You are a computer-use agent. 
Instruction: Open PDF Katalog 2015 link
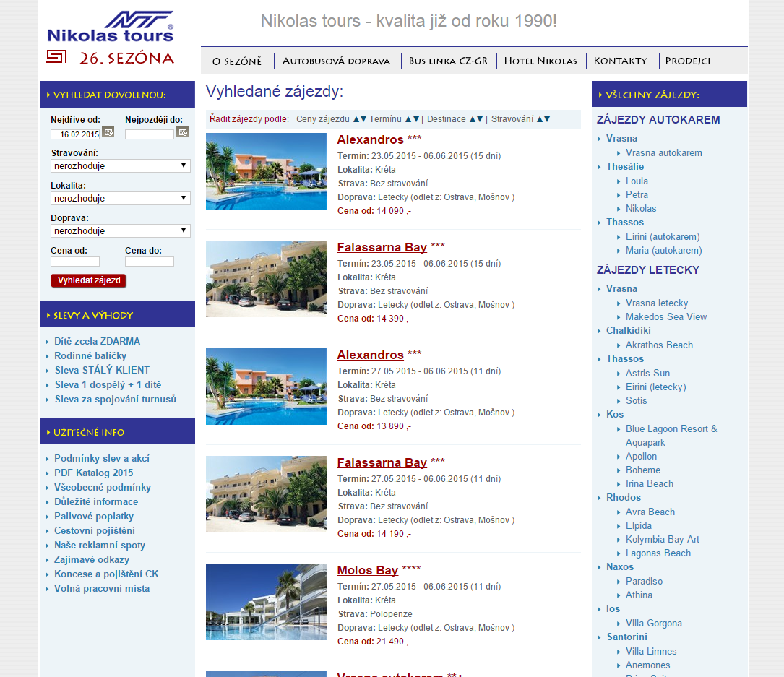(93, 473)
